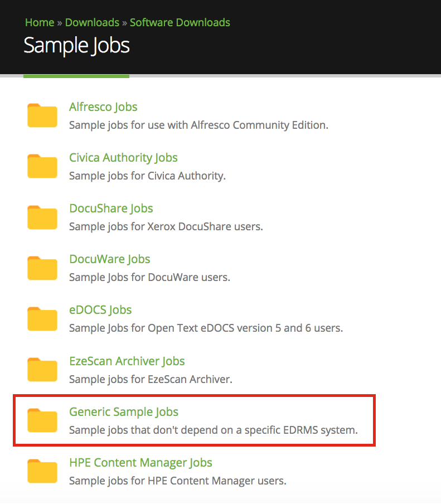Open the EzeScan Archiver Jobs folder icon
Viewport: 441px width, 504px height.
42,370
